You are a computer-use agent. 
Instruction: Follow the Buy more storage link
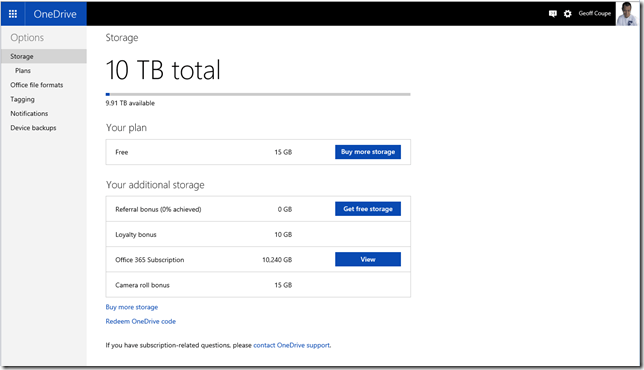[x=132, y=307]
